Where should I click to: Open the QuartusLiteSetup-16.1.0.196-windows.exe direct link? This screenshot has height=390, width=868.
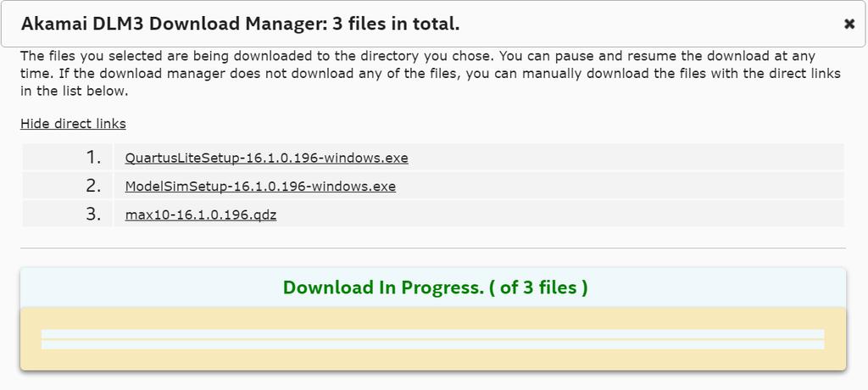coord(266,158)
